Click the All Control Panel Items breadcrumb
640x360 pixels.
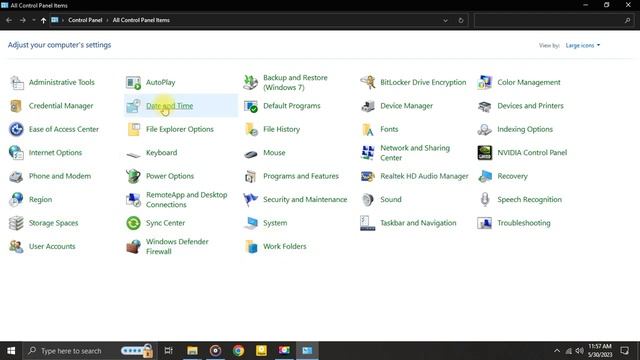(x=141, y=20)
